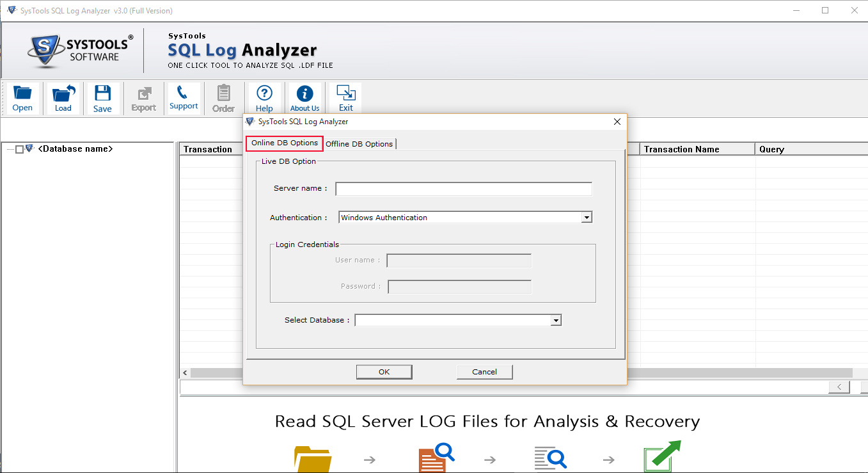
Task: Click the previous arrow button below grid
Action: pos(839,387)
